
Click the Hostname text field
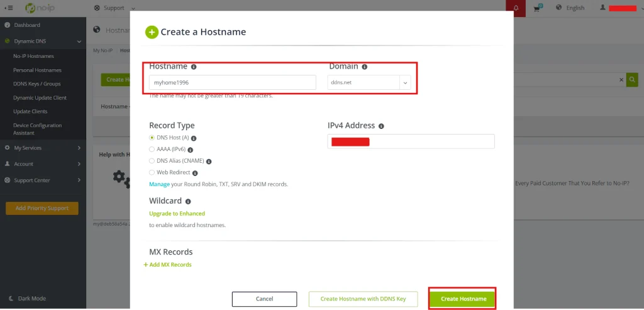pos(232,82)
